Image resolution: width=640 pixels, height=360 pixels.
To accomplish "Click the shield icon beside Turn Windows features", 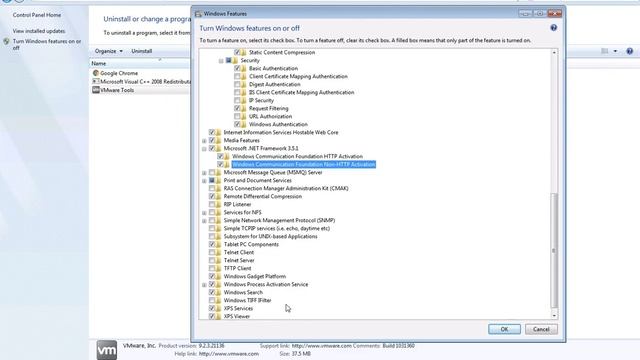I will click(6, 42).
